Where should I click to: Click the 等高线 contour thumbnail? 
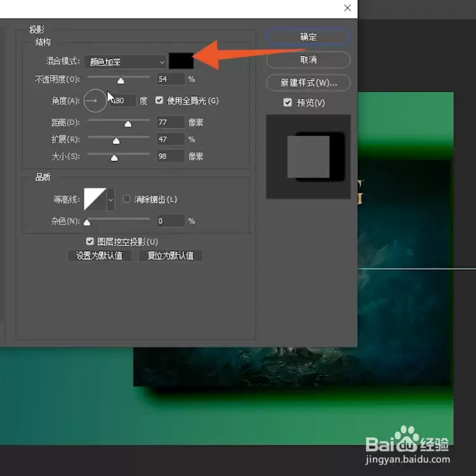pyautogui.click(x=95, y=199)
